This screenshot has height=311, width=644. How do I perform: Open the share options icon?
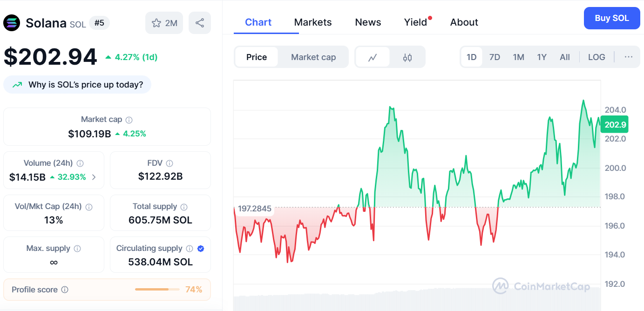[199, 23]
